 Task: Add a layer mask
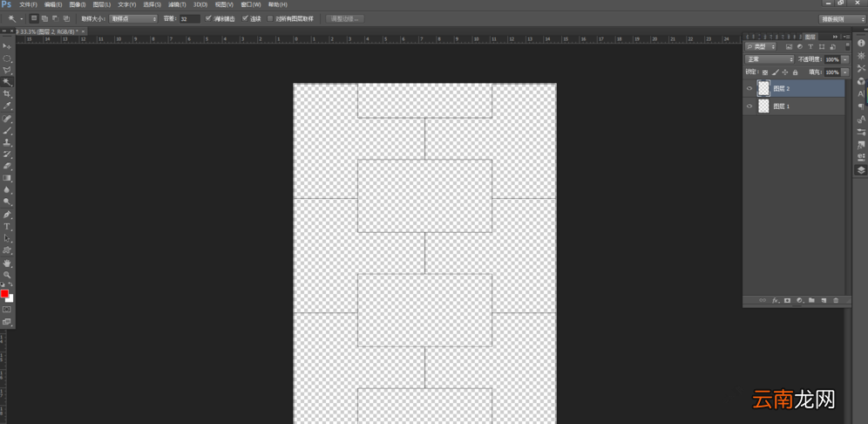point(787,300)
